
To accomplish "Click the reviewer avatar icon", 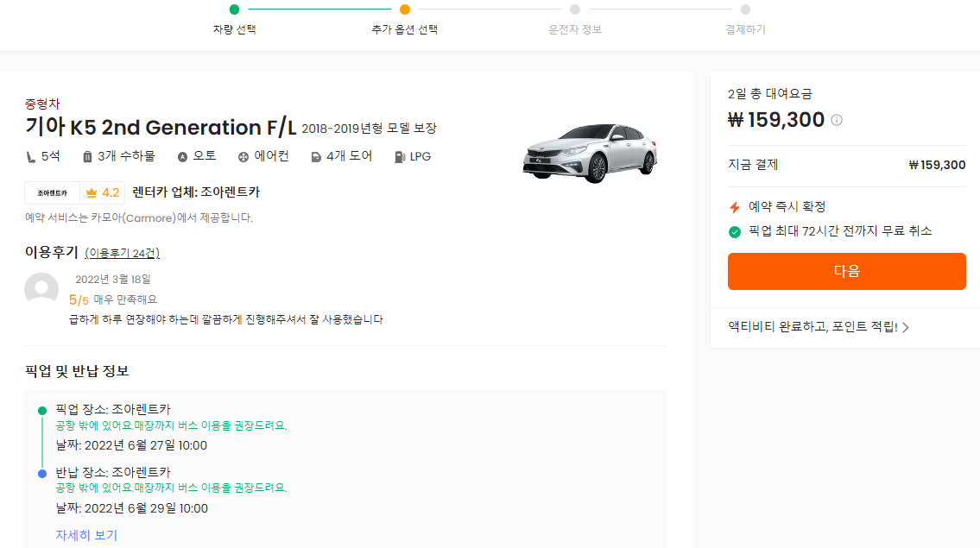I will (41, 290).
